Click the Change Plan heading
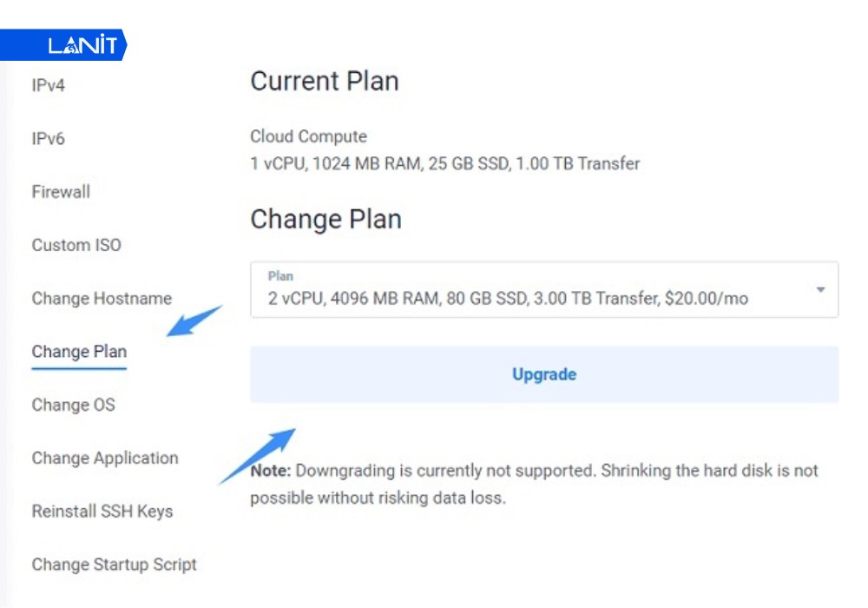868x608 pixels. tap(325, 219)
